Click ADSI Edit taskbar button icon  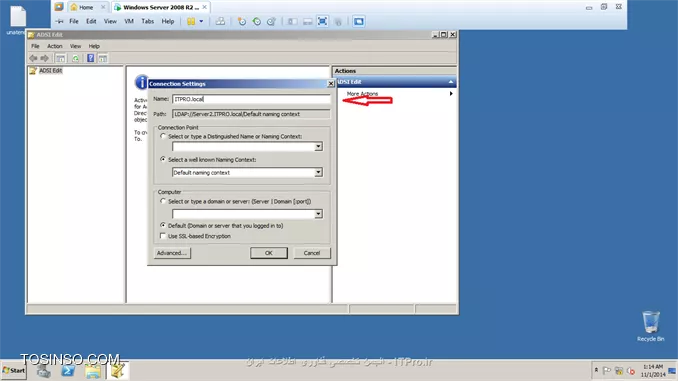click(117, 371)
